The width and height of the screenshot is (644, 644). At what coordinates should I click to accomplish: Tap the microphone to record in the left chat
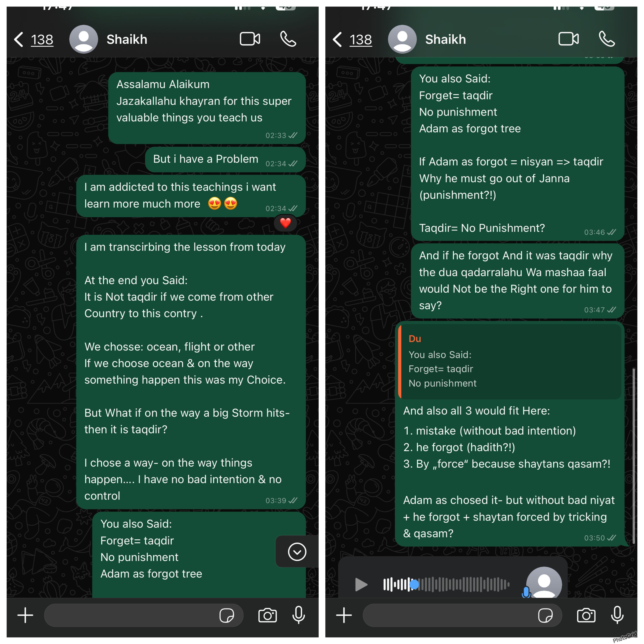pyautogui.click(x=298, y=615)
